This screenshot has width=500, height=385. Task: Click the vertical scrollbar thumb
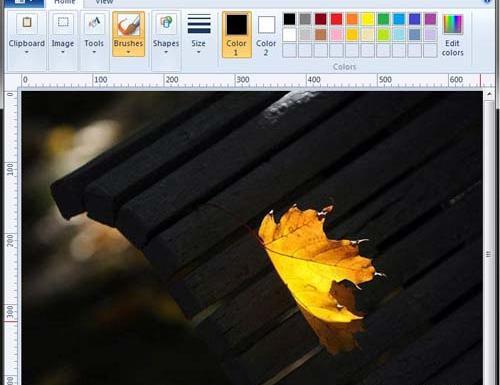489,254
